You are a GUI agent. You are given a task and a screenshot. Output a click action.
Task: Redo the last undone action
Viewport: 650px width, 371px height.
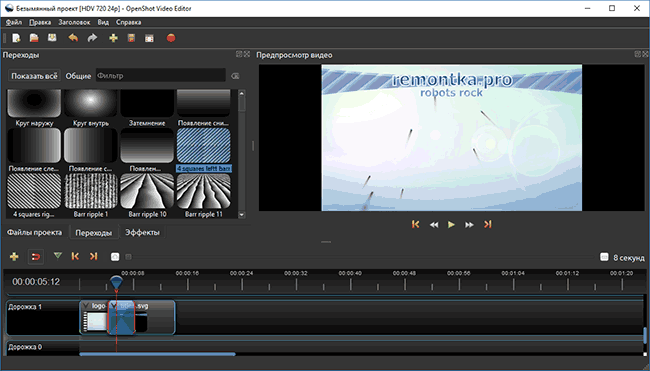(x=92, y=38)
